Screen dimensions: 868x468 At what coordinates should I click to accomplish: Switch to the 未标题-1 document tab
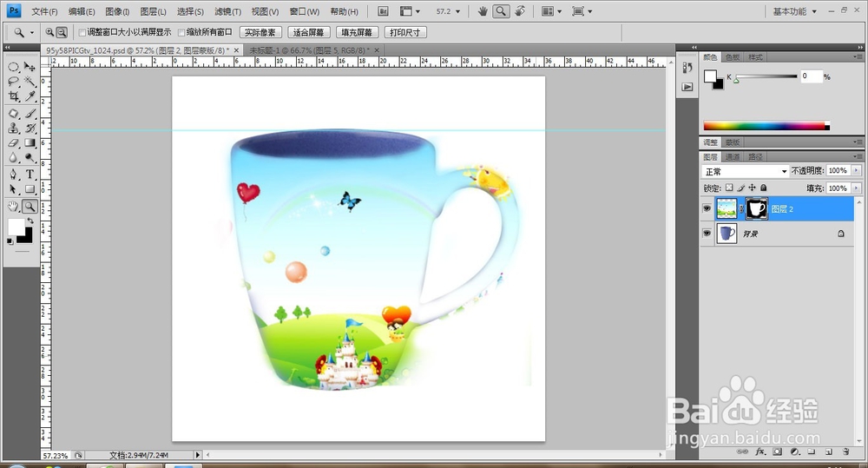point(314,50)
